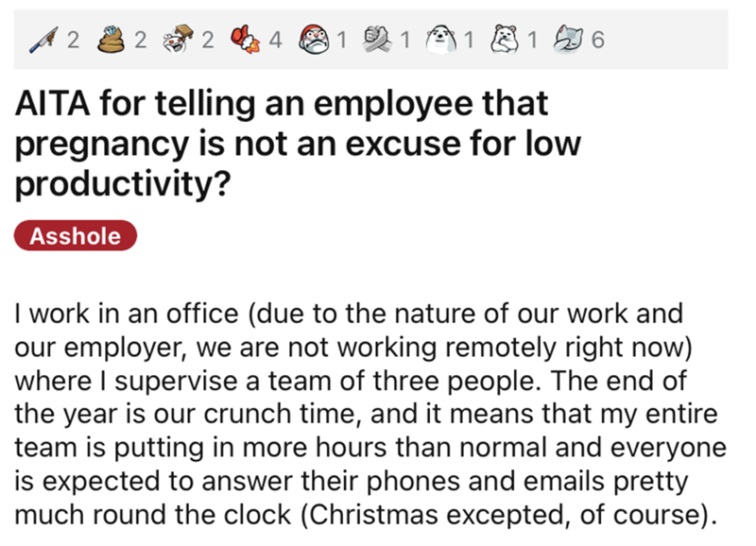
Task: Click the gray facepalm cat award icon
Action: coord(570,41)
